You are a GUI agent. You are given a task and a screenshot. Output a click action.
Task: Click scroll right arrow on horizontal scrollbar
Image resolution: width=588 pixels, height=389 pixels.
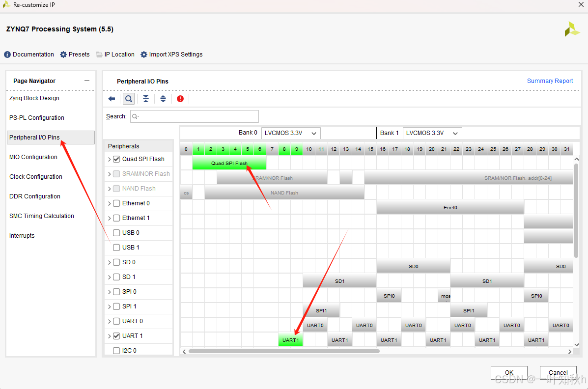[570, 352]
